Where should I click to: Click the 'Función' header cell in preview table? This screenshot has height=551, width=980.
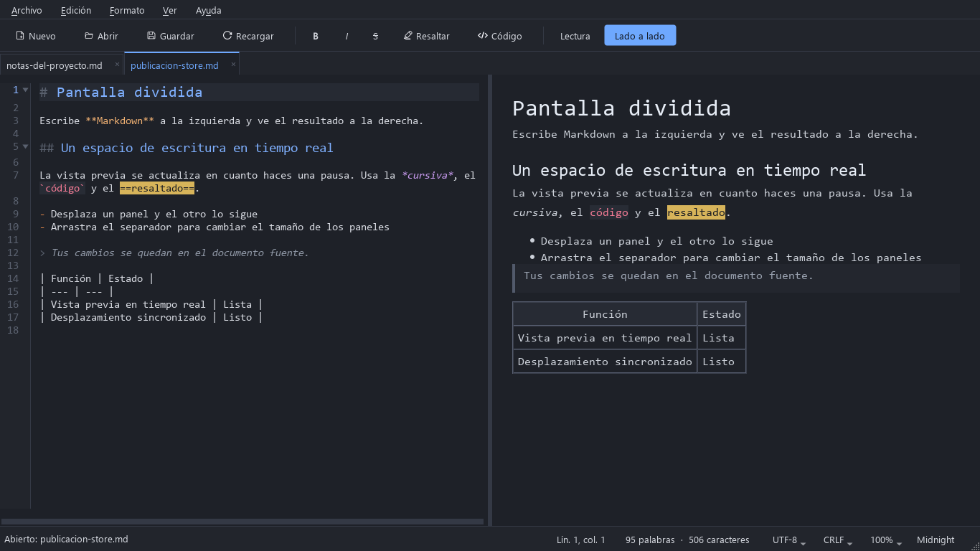(605, 314)
